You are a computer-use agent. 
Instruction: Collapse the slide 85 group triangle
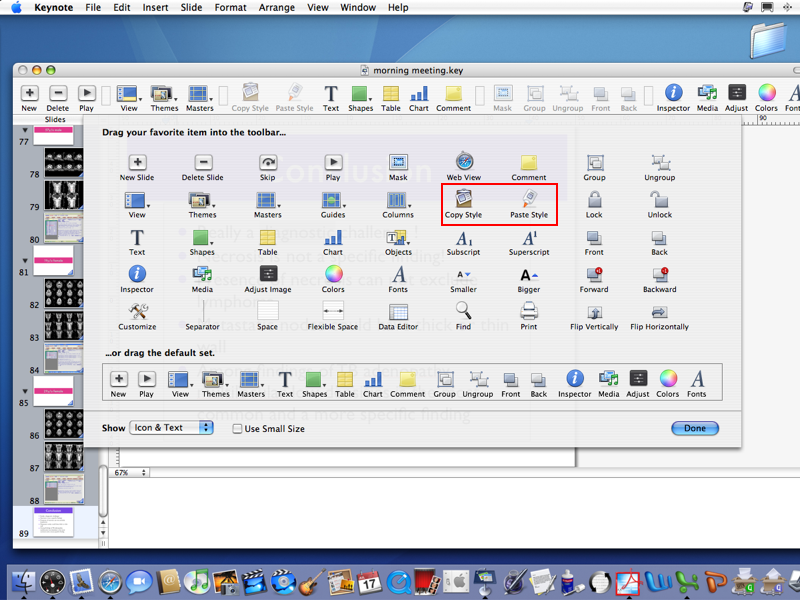coord(24,391)
